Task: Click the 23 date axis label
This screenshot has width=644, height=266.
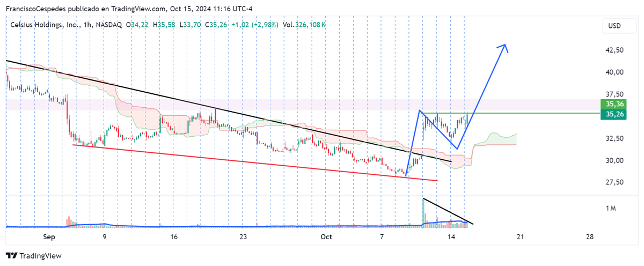Action: tap(243, 237)
